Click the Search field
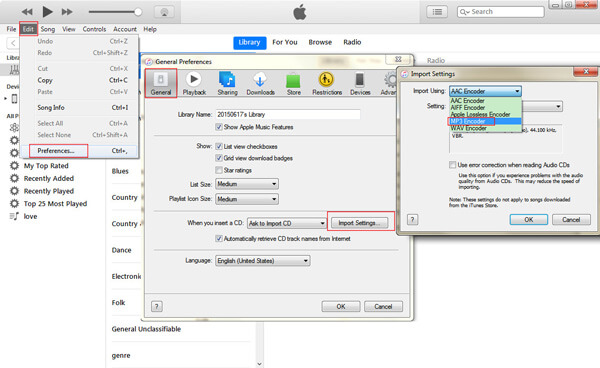The height and width of the screenshot is (368, 600). click(x=501, y=12)
